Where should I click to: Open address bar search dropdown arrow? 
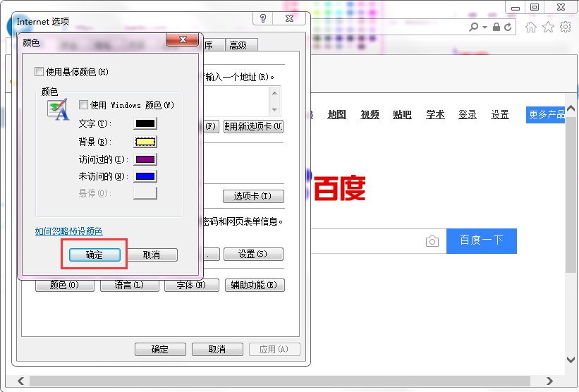coord(484,27)
